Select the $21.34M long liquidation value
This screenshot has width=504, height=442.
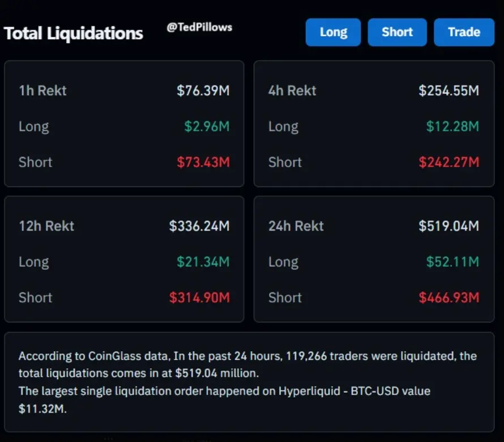[x=203, y=262]
